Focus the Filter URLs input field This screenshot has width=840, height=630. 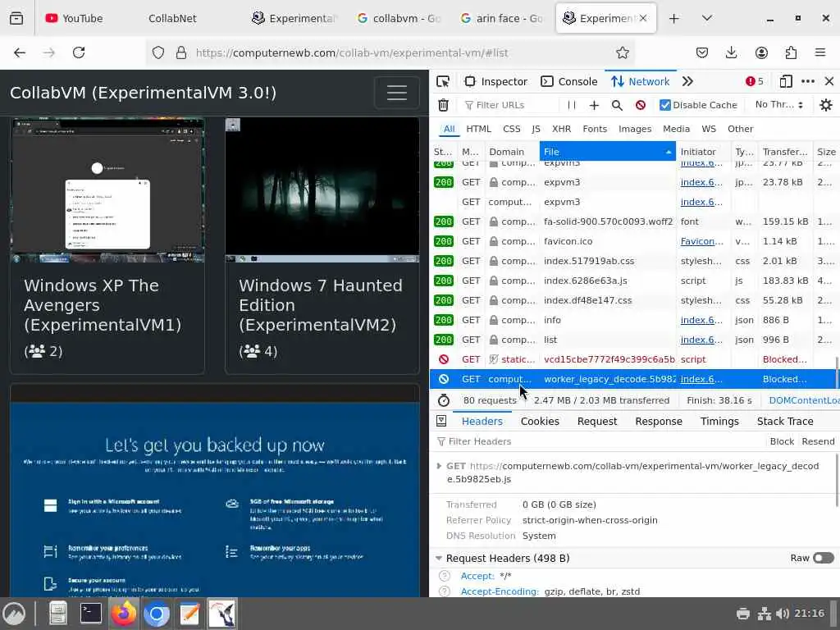pos(509,105)
